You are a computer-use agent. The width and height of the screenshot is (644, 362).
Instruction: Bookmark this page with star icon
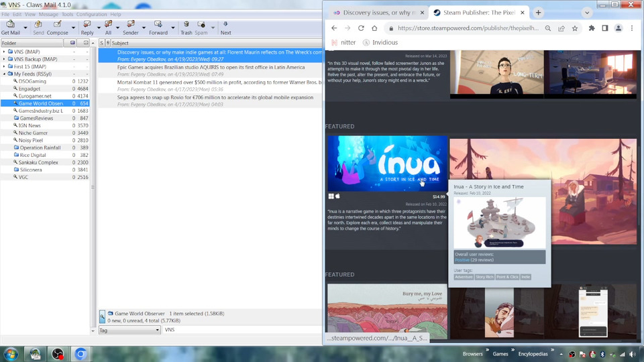tap(575, 28)
